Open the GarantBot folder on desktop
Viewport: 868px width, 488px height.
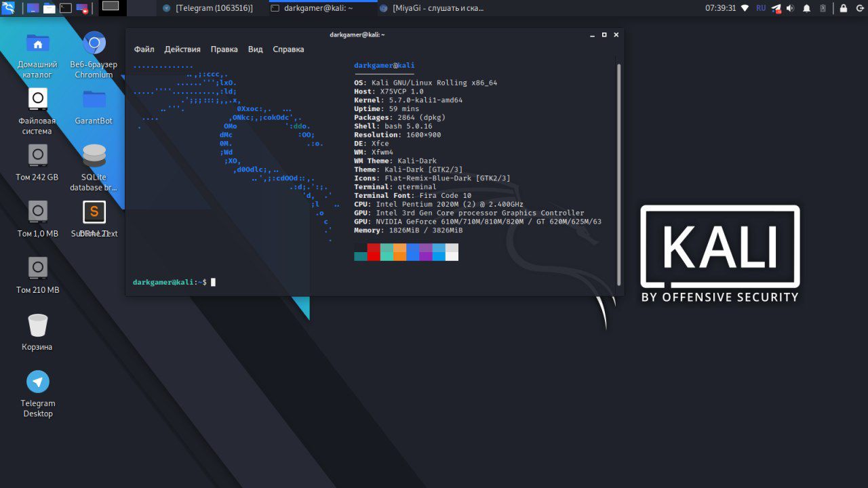click(94, 106)
